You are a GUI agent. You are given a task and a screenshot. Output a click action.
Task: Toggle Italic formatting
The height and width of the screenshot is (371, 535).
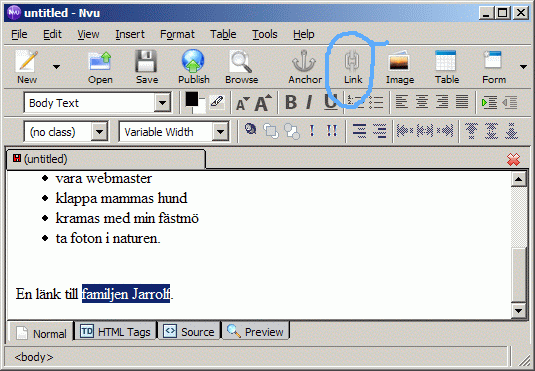coord(310,102)
